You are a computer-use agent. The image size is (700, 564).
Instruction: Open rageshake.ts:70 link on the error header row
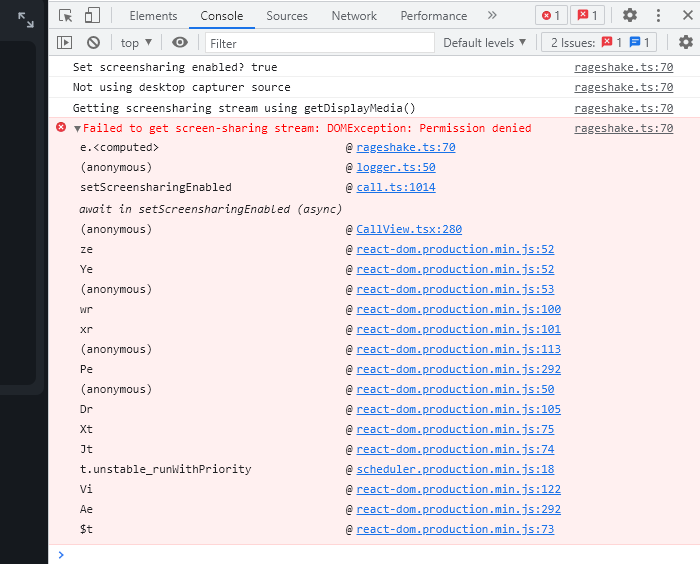(x=624, y=129)
